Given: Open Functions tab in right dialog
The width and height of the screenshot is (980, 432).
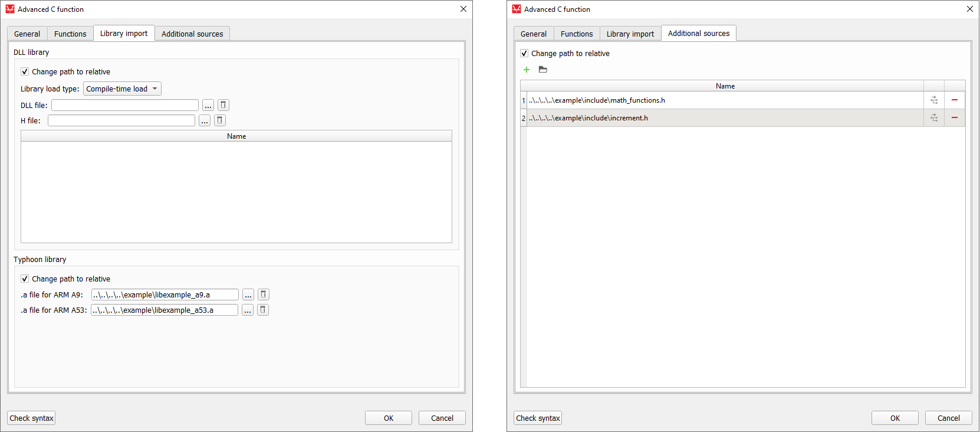Looking at the screenshot, I should pos(576,34).
